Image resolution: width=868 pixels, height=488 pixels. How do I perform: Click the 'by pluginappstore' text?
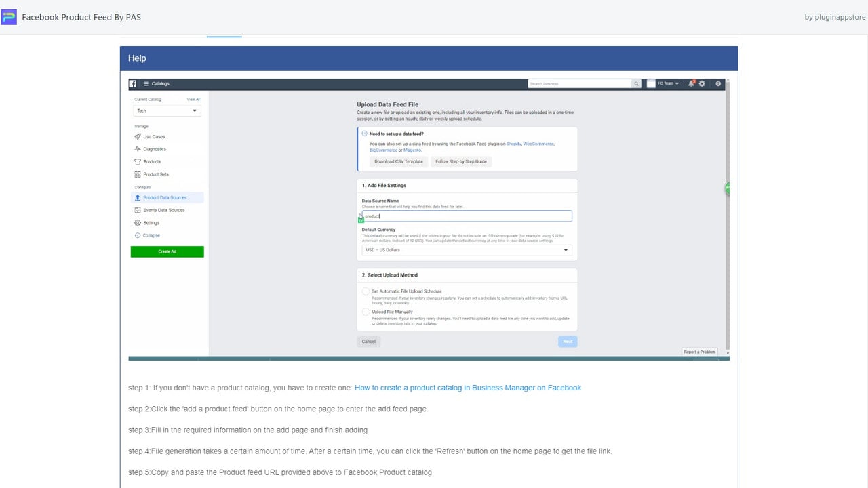[835, 17]
